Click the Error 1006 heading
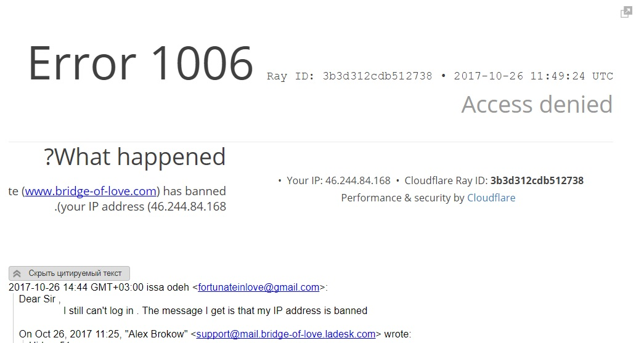The width and height of the screenshot is (644, 343). click(x=141, y=63)
